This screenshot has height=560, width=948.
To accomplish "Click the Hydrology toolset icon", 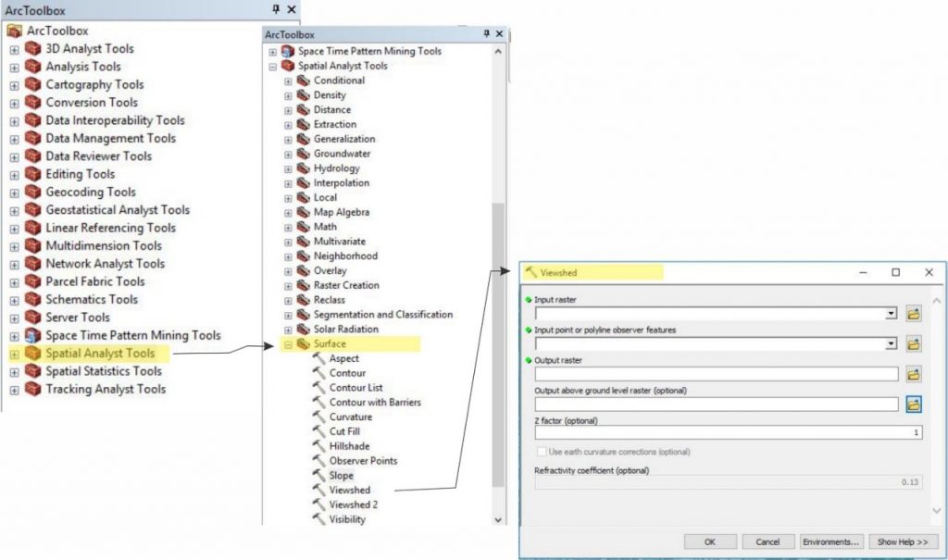I will pyautogui.click(x=303, y=168).
